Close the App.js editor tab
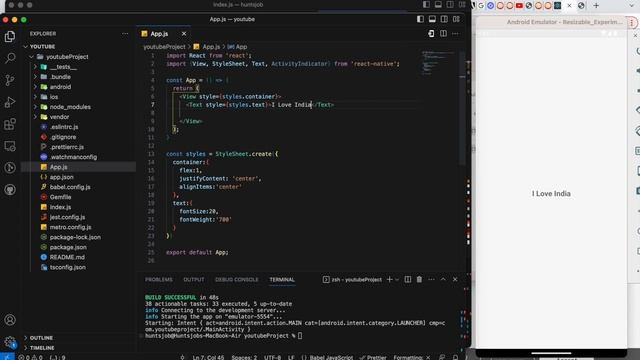The height and width of the screenshot is (360, 640). (x=184, y=34)
